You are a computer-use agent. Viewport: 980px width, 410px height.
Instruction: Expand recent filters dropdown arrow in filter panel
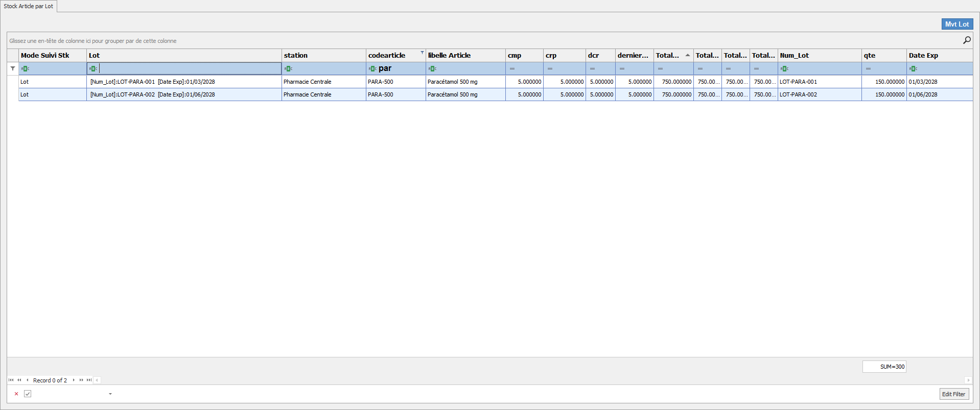coord(110,394)
